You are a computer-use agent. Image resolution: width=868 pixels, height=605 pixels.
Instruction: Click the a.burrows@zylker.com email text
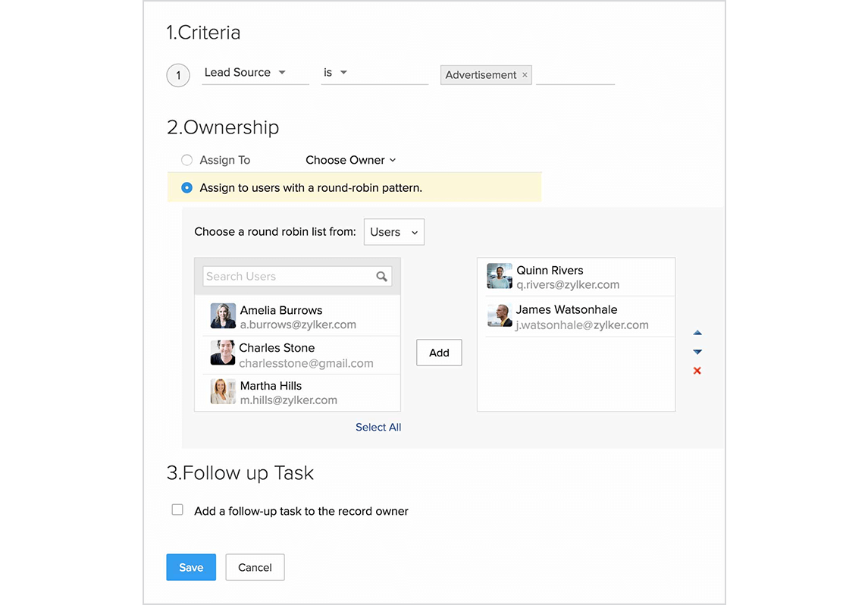[298, 325]
